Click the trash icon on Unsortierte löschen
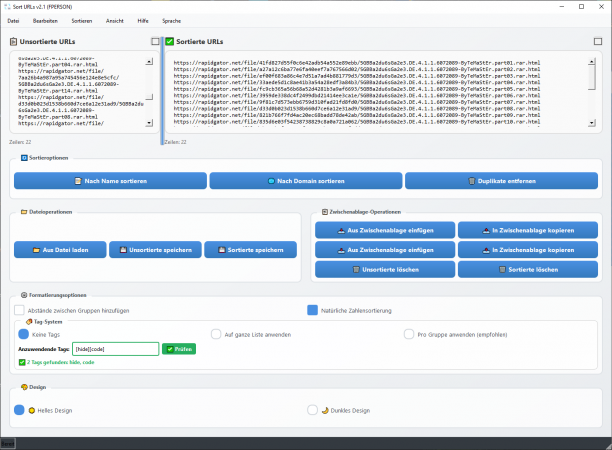 pyautogui.click(x=356, y=270)
